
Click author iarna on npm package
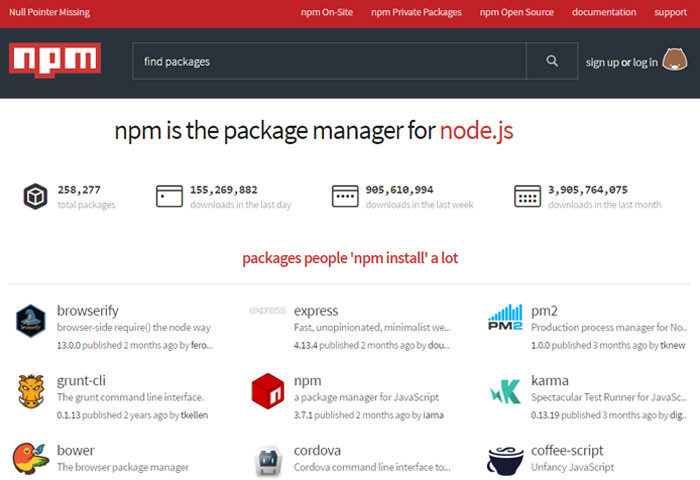(433, 415)
